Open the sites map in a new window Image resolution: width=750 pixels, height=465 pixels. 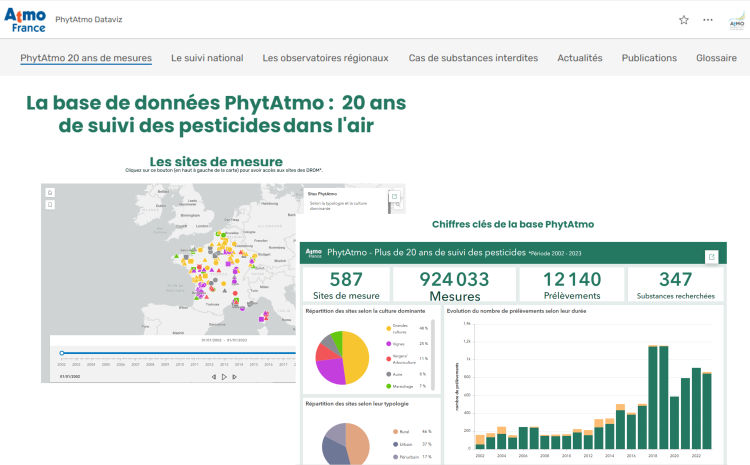coord(395,196)
